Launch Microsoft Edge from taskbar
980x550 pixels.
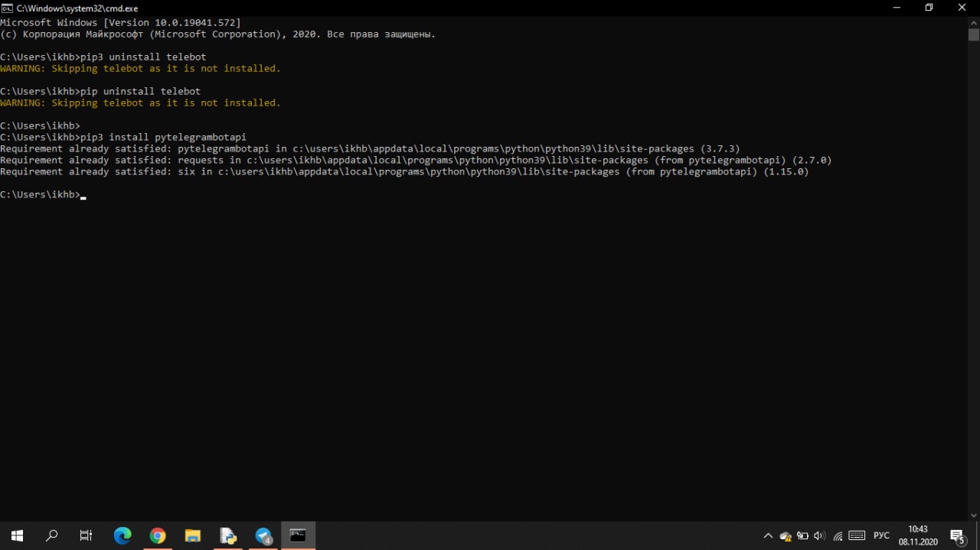(x=122, y=535)
